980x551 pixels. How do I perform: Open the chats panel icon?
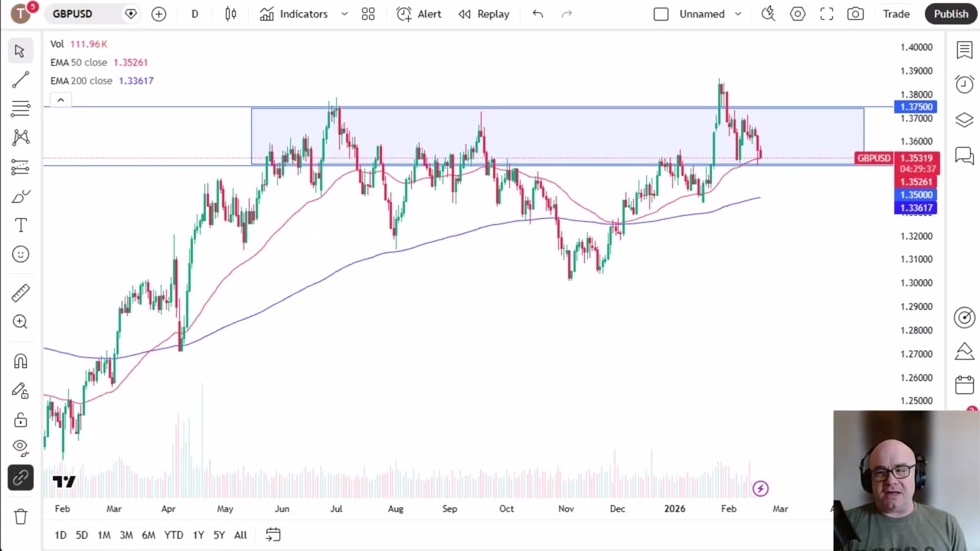point(964,156)
